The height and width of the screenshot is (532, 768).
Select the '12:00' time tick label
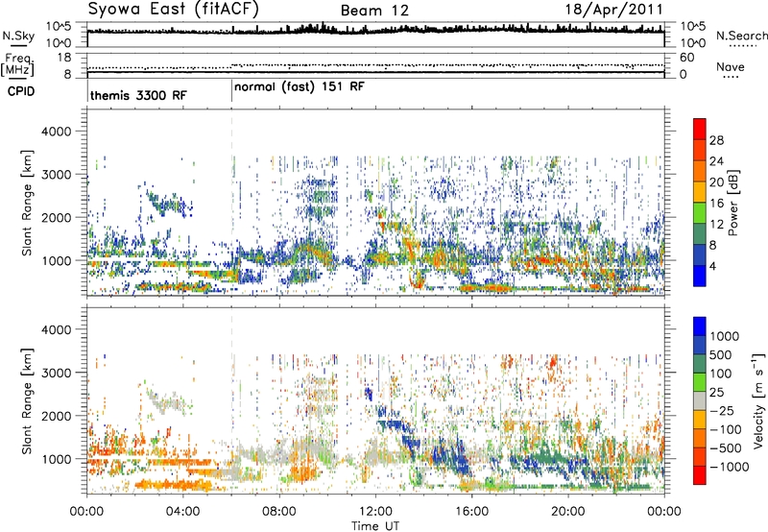tap(375, 512)
